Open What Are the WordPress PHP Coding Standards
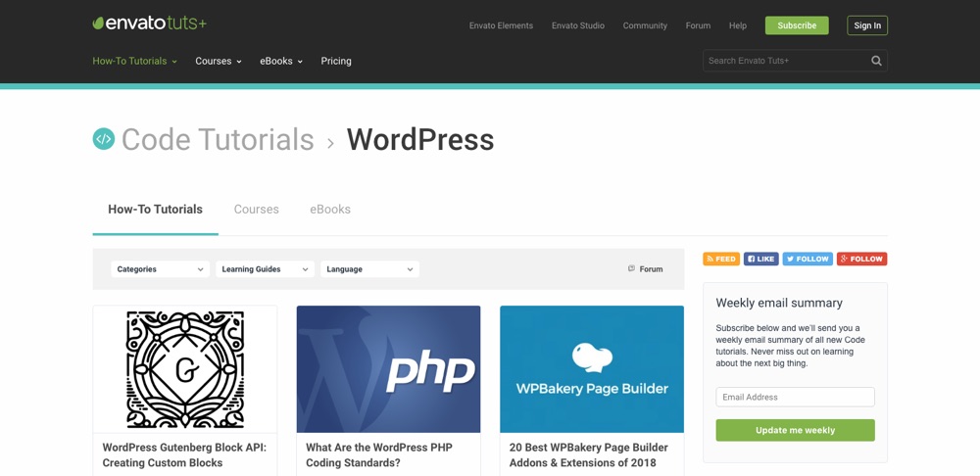 [378, 455]
